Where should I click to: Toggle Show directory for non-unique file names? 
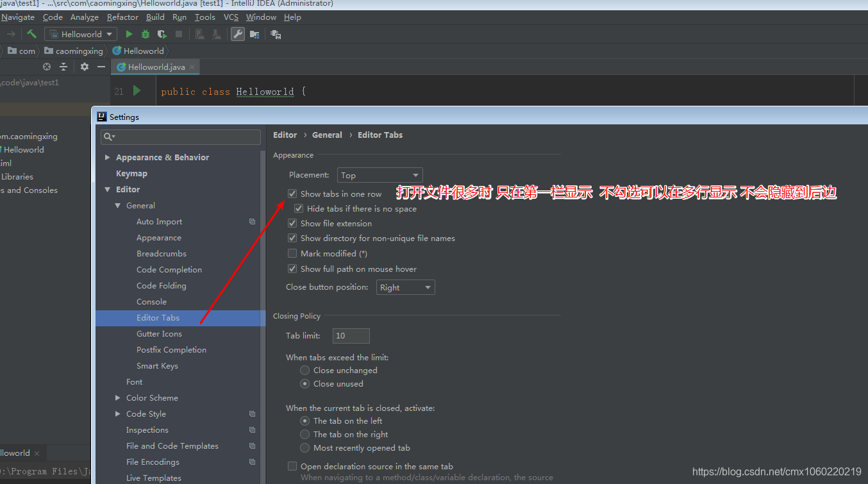292,238
